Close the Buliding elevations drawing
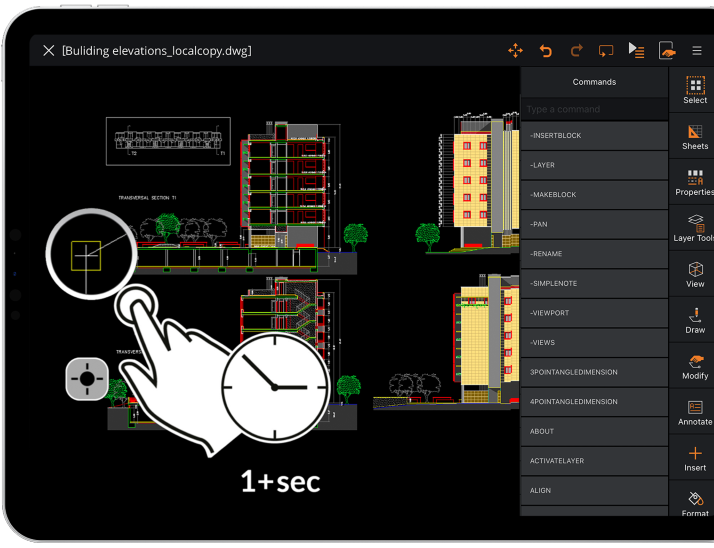Image resolution: width=714 pixels, height=548 pixels. tap(49, 51)
